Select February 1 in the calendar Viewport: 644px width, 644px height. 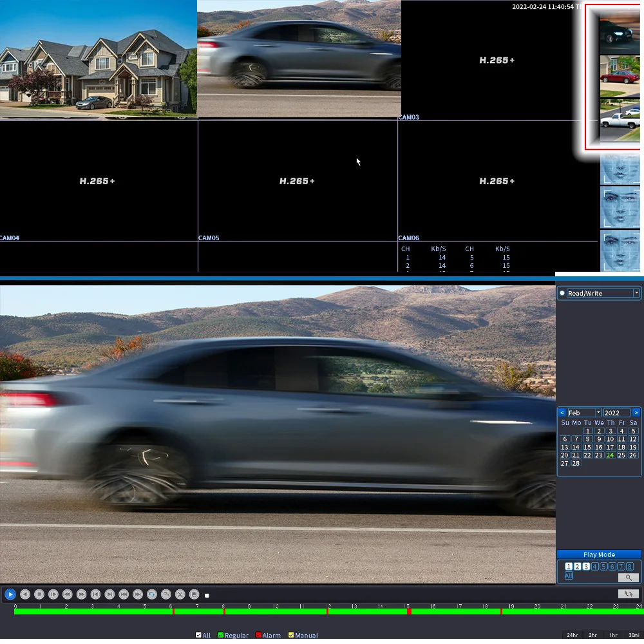[x=588, y=431]
